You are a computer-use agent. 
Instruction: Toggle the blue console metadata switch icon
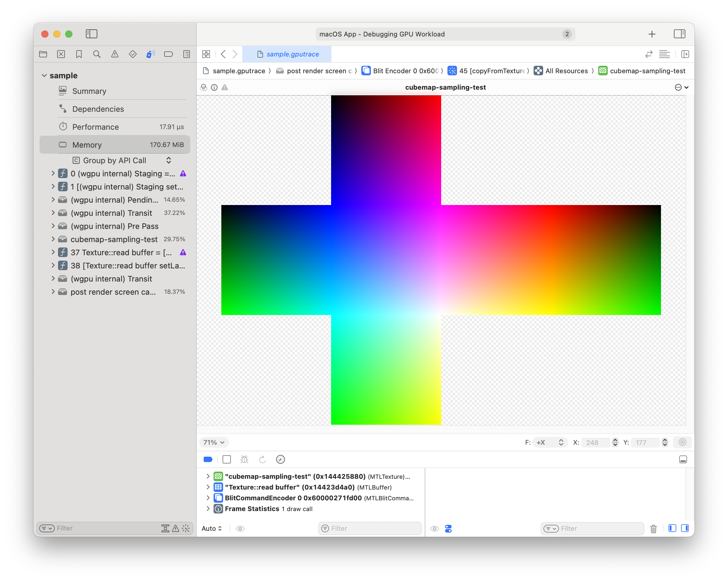pyautogui.click(x=448, y=529)
